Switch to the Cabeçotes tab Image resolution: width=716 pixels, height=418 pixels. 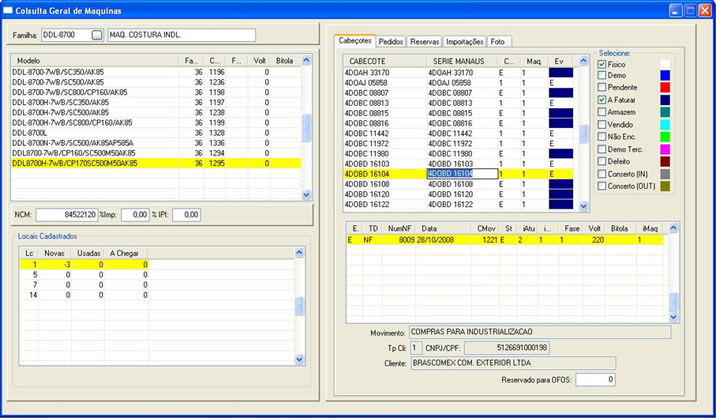point(355,41)
